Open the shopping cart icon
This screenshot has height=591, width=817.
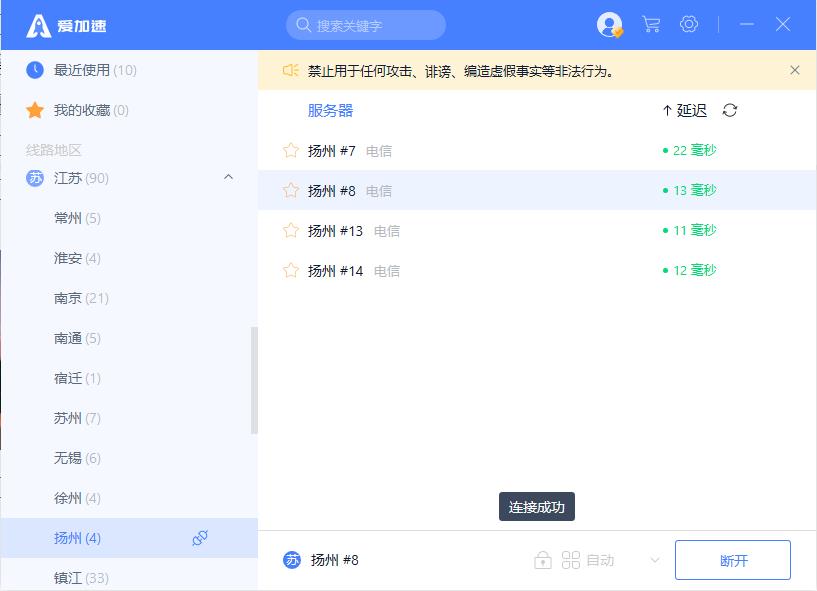[651, 25]
